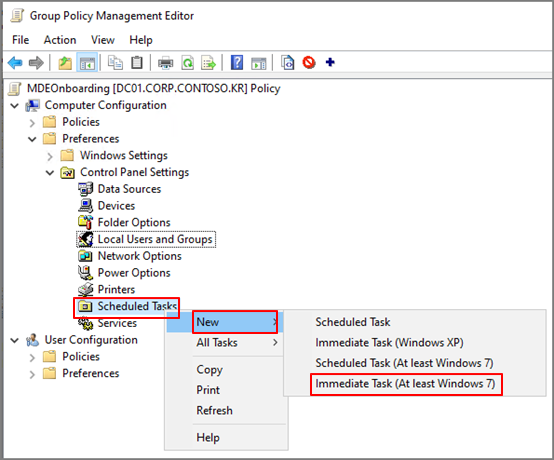Screen dimensions: 554x460
Task: Click the Refresh toolbar icon
Action: [x=188, y=63]
